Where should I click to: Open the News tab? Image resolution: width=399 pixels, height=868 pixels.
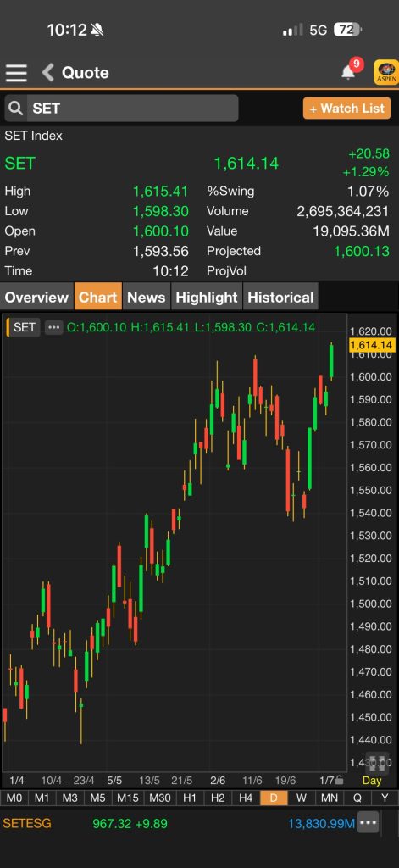tap(147, 298)
